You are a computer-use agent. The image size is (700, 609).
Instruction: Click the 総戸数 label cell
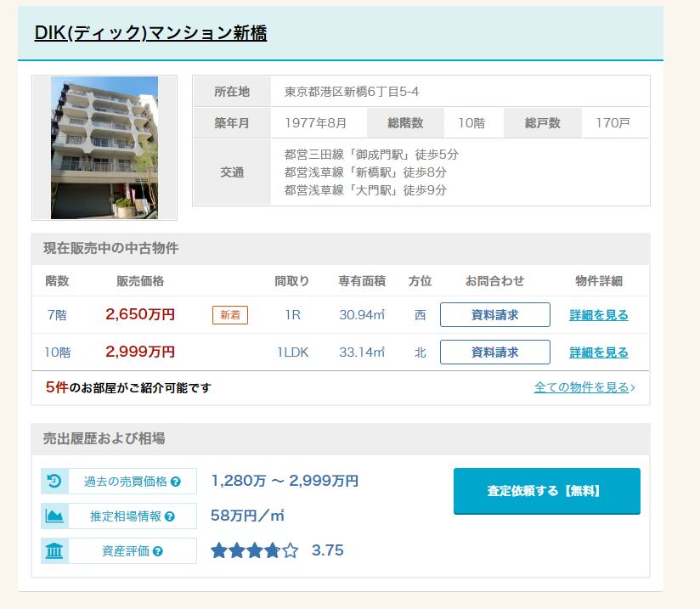[543, 123]
